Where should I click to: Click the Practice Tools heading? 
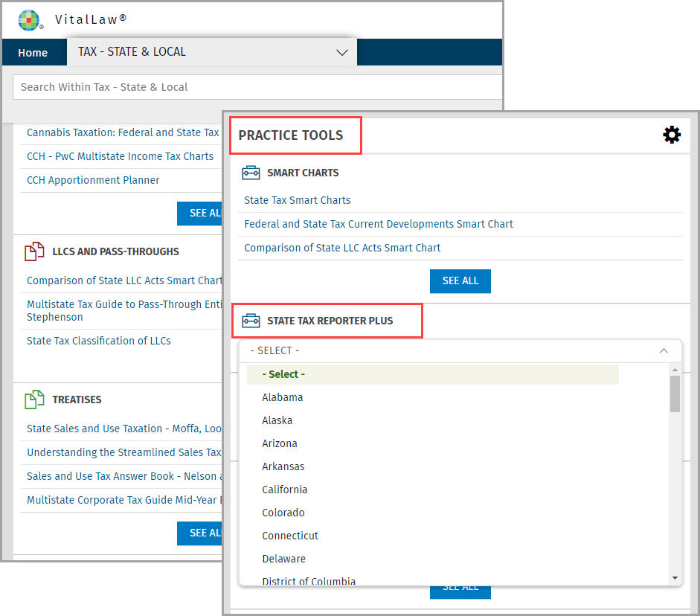click(x=291, y=135)
